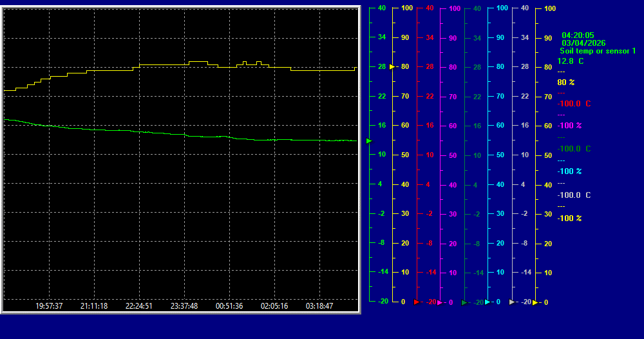Click the green pointer on the first temperature scale
This screenshot has width=644, height=339.
coord(369,140)
